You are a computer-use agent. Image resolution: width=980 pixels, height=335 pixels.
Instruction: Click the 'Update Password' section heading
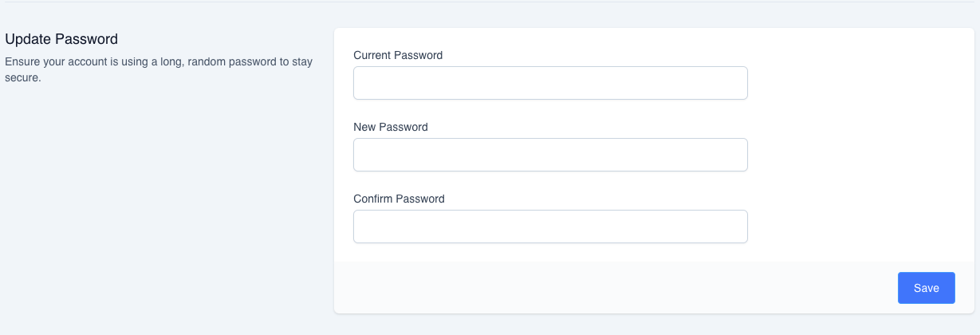pos(61,38)
